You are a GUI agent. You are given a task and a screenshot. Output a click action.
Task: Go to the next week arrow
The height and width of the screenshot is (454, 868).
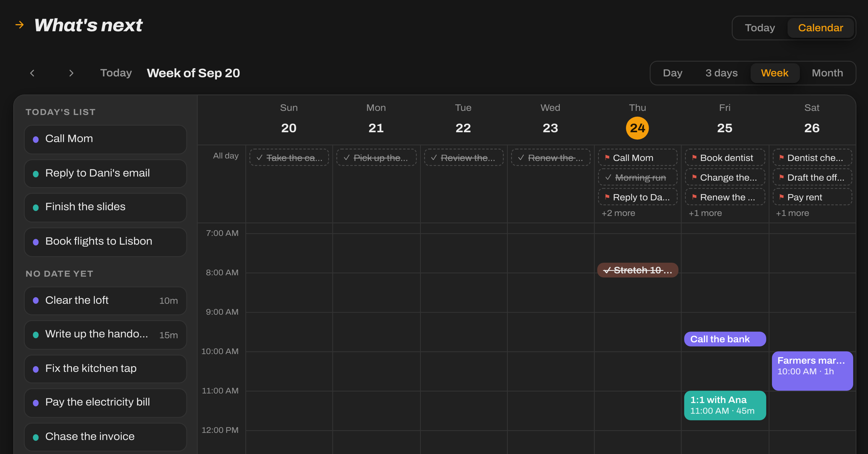71,73
